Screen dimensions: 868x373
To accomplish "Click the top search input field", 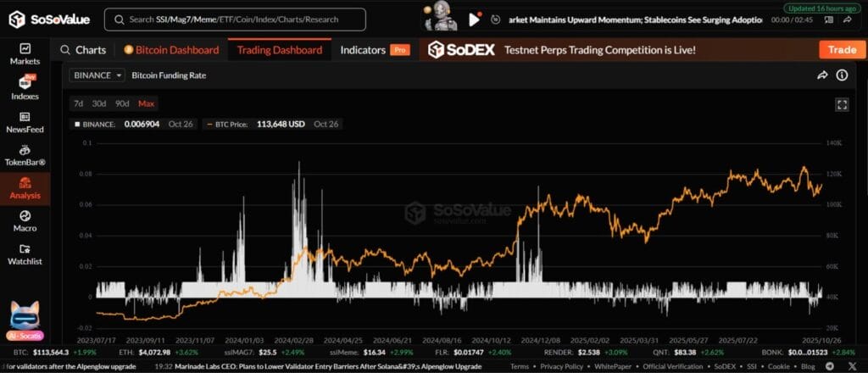I will coord(236,19).
